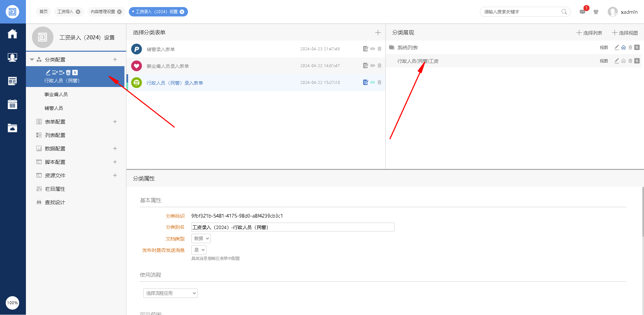Add a new item under 分类配置
Image resolution: width=644 pixels, height=315 pixels.
coord(115,59)
